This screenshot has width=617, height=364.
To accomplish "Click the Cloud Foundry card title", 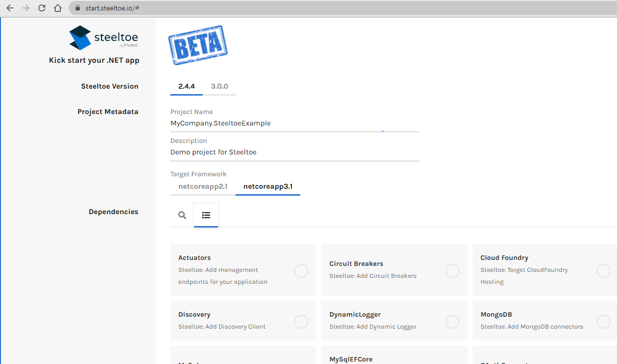I will pos(504,258).
